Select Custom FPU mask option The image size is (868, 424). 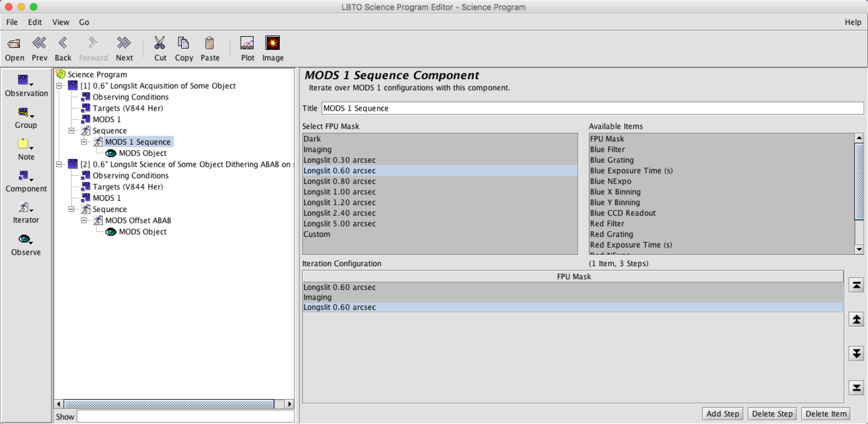(x=440, y=234)
